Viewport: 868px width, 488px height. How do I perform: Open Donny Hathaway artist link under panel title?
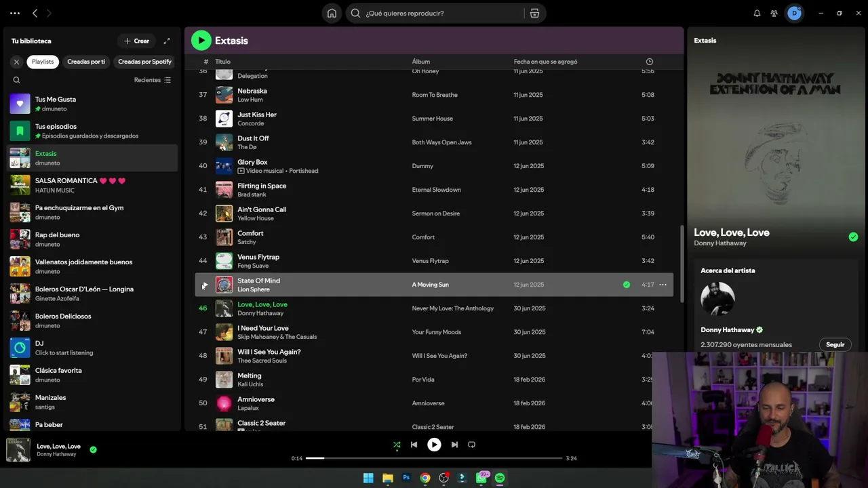(719, 243)
